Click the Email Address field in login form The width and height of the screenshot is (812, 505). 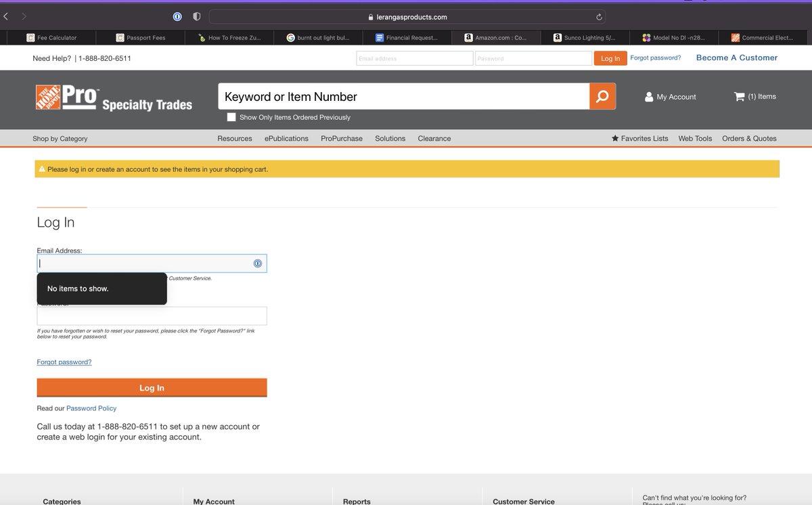pos(152,263)
